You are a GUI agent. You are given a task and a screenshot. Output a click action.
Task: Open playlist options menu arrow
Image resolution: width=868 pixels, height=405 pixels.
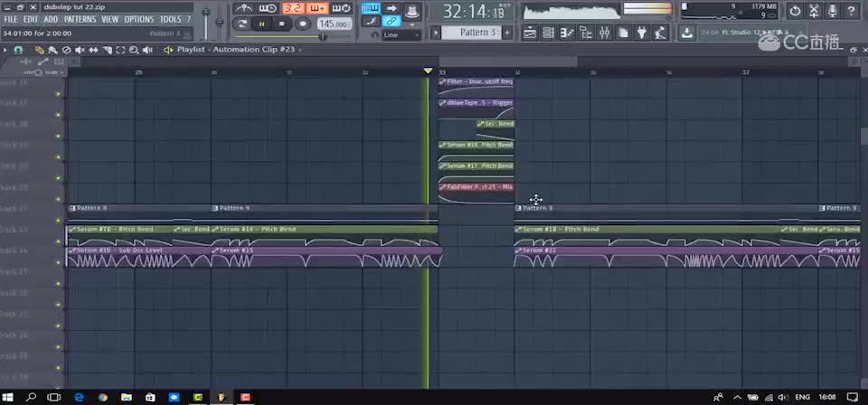5,50
